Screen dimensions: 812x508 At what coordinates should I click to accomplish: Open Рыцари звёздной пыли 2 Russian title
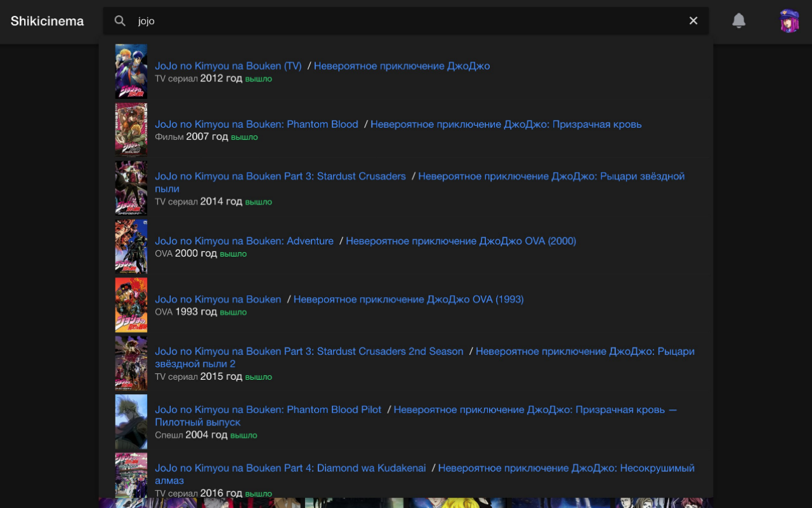tap(425, 358)
